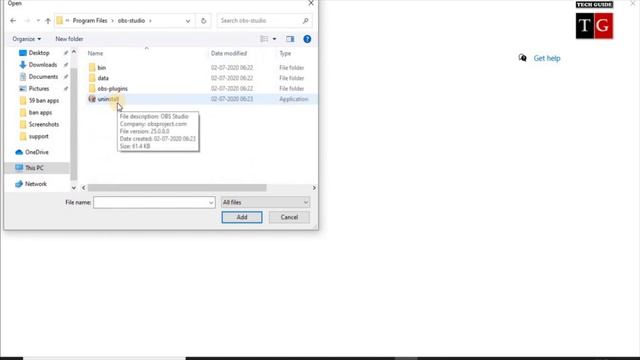
Task: Select Downloads in the navigation pane
Action: pos(42,64)
